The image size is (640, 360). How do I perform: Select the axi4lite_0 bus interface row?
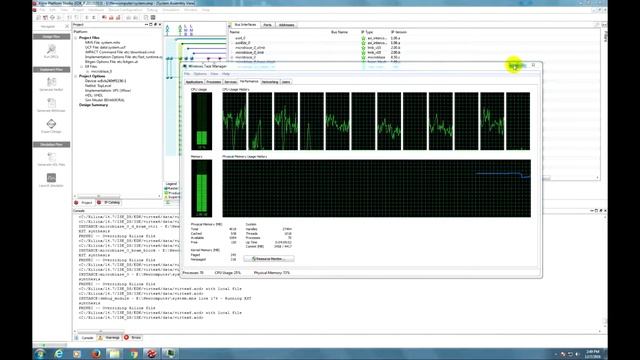coord(243,43)
